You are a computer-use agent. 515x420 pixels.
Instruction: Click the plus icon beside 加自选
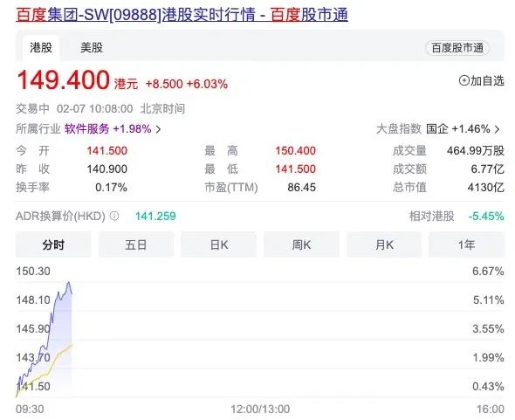pos(463,80)
